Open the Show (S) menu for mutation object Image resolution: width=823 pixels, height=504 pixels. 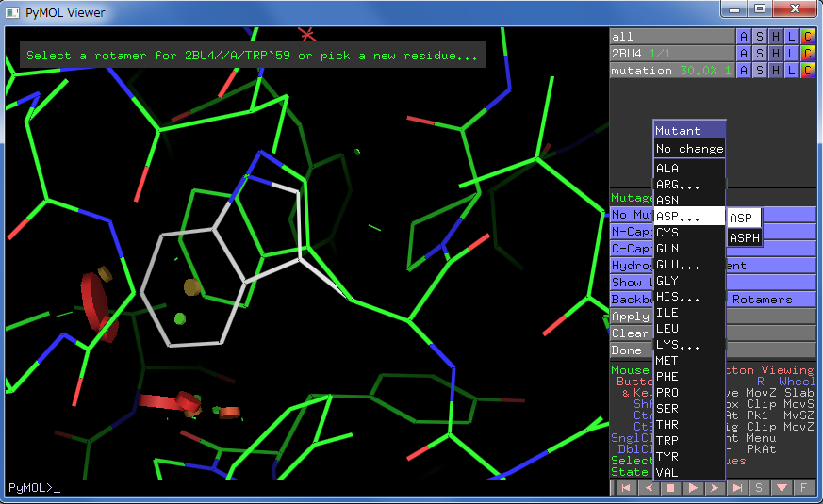[760, 71]
